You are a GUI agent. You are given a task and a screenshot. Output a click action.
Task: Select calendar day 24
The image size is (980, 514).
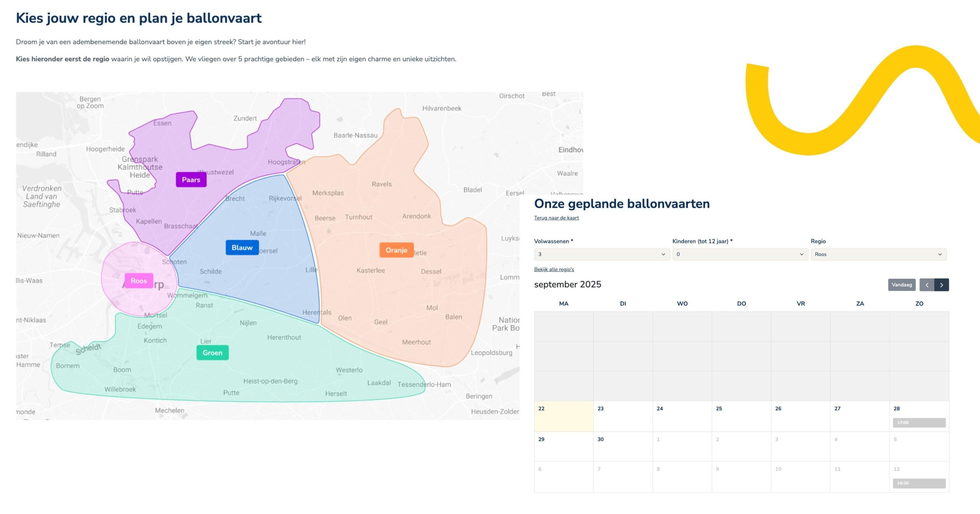[682, 416]
